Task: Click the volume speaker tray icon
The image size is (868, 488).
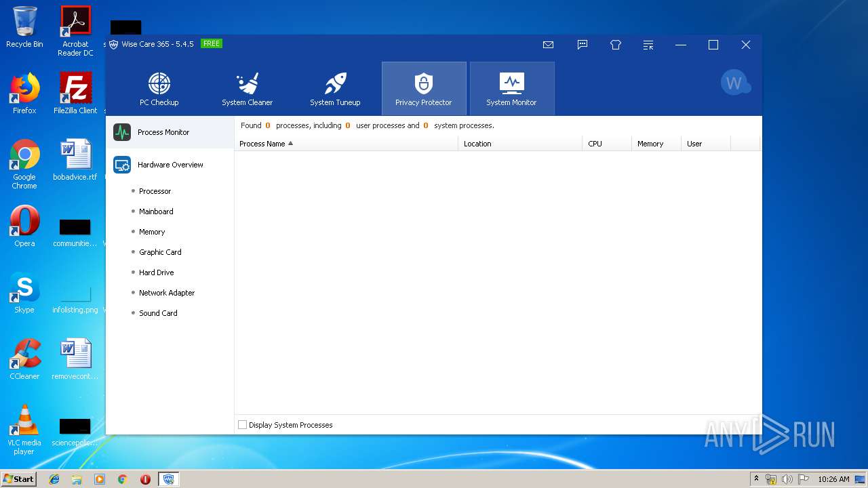Action: (787, 479)
